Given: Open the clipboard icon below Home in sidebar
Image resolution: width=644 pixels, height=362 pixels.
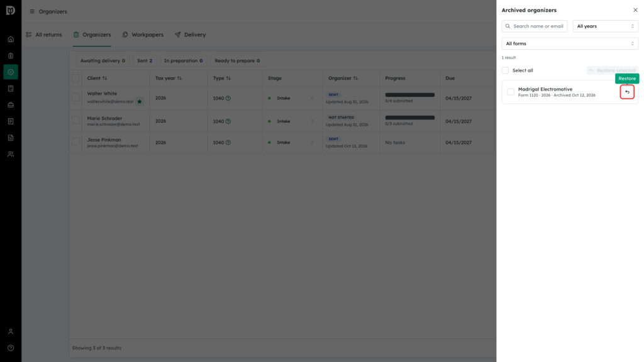Looking at the screenshot, I should pyautogui.click(x=11, y=56).
